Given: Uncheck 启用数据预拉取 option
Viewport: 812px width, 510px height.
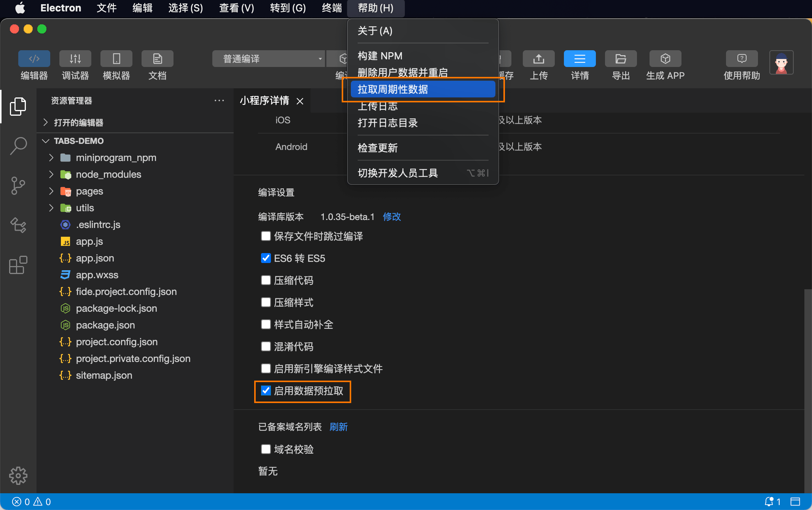Looking at the screenshot, I should click(x=266, y=391).
